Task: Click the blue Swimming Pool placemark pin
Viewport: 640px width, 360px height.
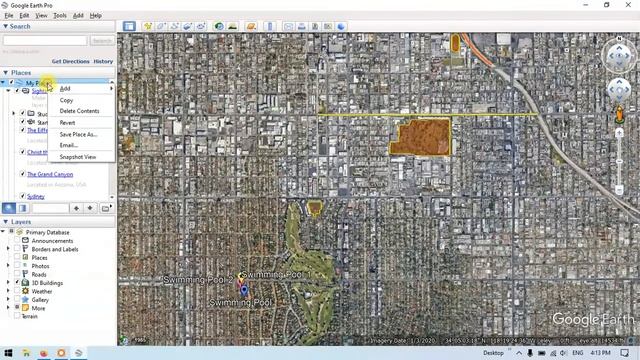Action: [244, 290]
